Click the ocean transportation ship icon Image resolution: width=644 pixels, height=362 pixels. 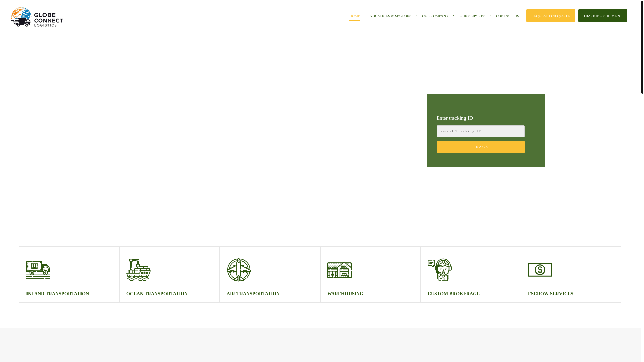[139, 270]
